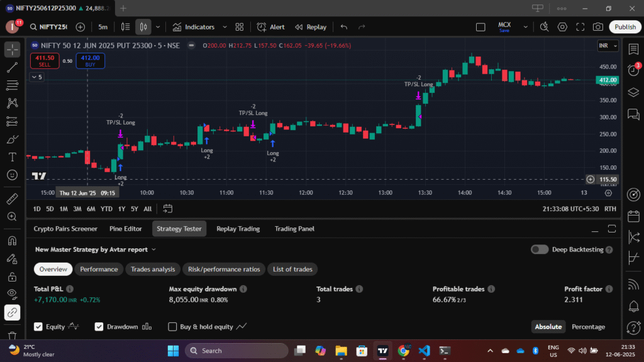Select the ruler measure tool

[13, 199]
